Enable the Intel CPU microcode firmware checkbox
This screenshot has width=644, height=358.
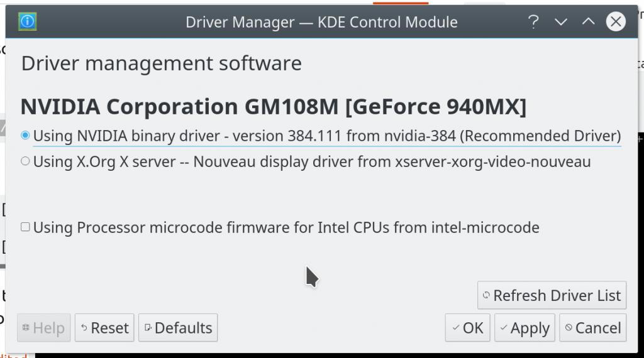tap(25, 227)
